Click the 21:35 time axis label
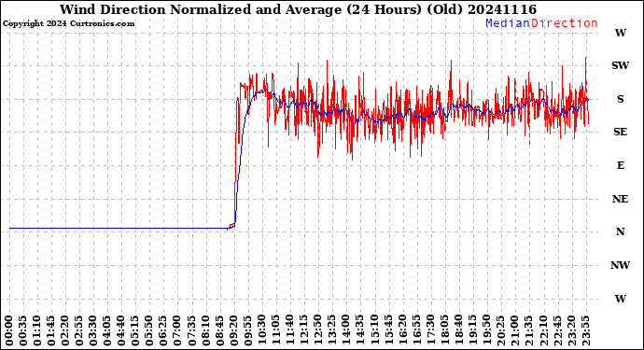Image resolution: width=644 pixels, height=350 pixels. [x=529, y=330]
